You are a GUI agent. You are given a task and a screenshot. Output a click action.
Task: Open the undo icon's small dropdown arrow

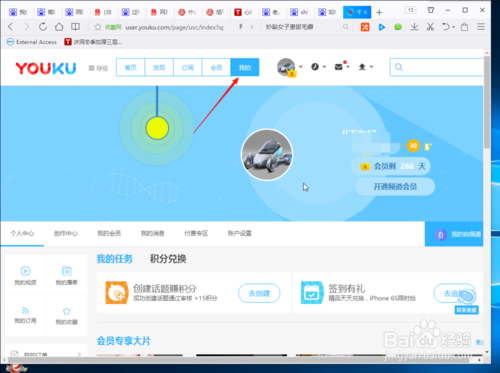[453, 27]
